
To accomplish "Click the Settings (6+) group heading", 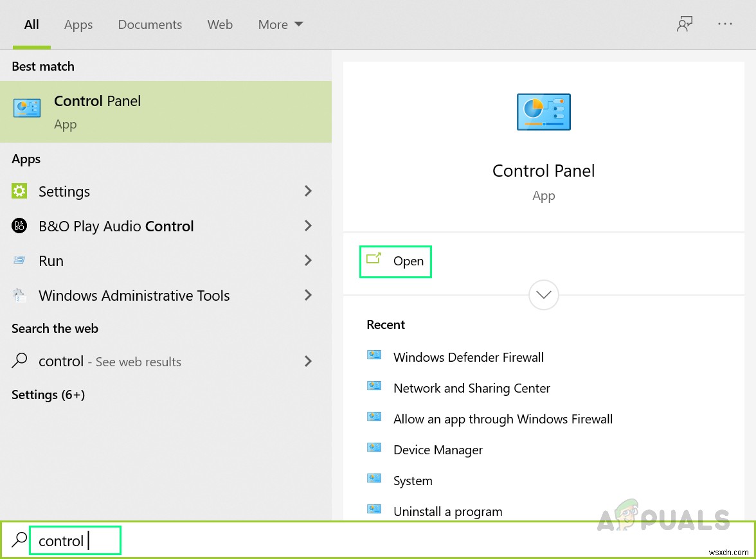I will pyautogui.click(x=48, y=395).
